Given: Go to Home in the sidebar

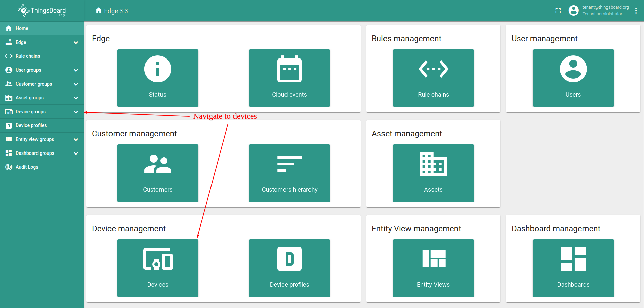Looking at the screenshot, I should [22, 28].
